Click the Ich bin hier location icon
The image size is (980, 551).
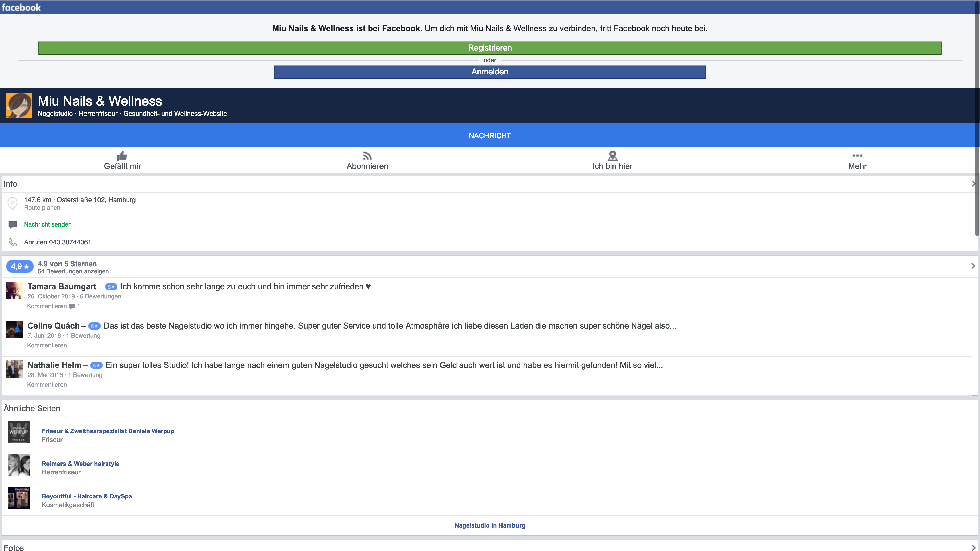click(x=612, y=156)
